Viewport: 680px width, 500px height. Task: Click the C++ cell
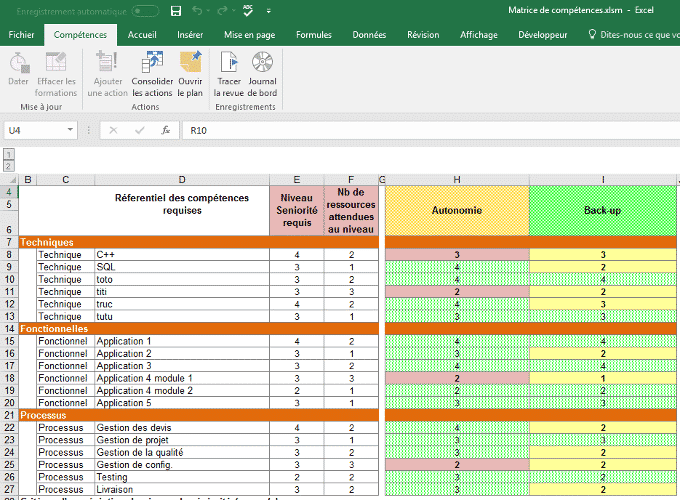tap(182, 255)
